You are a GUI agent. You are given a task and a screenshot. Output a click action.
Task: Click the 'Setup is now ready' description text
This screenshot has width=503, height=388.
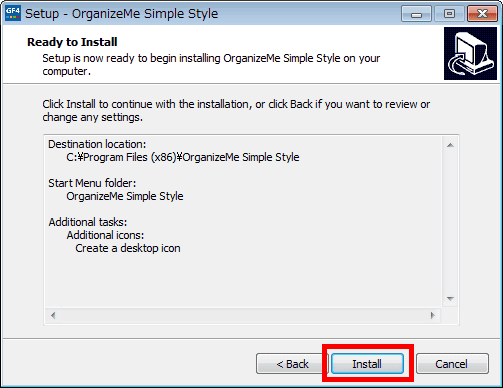point(211,65)
